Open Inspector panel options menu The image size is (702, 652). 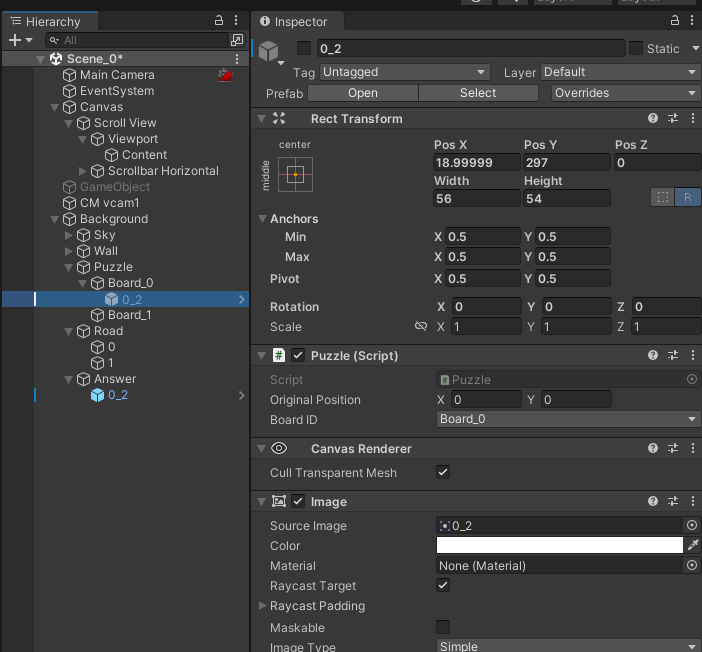[x=692, y=20]
